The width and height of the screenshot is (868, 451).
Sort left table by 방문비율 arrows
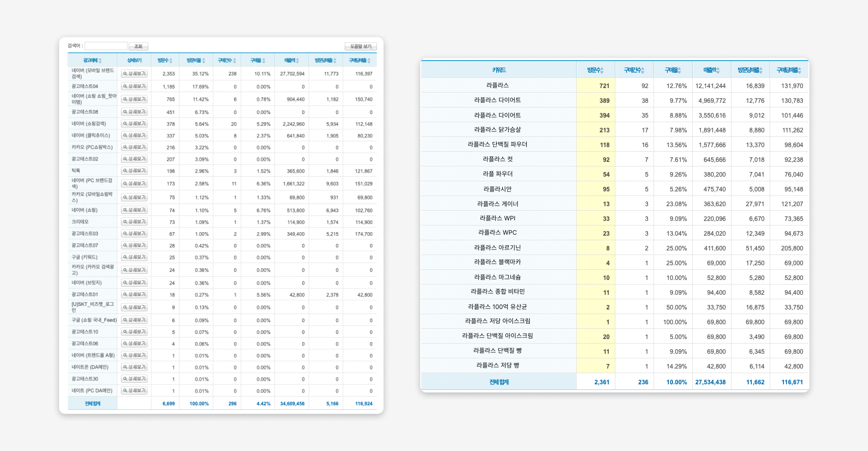[204, 61]
